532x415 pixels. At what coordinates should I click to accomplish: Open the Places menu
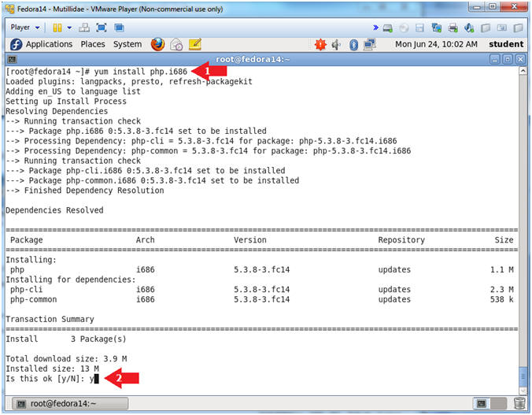click(93, 44)
